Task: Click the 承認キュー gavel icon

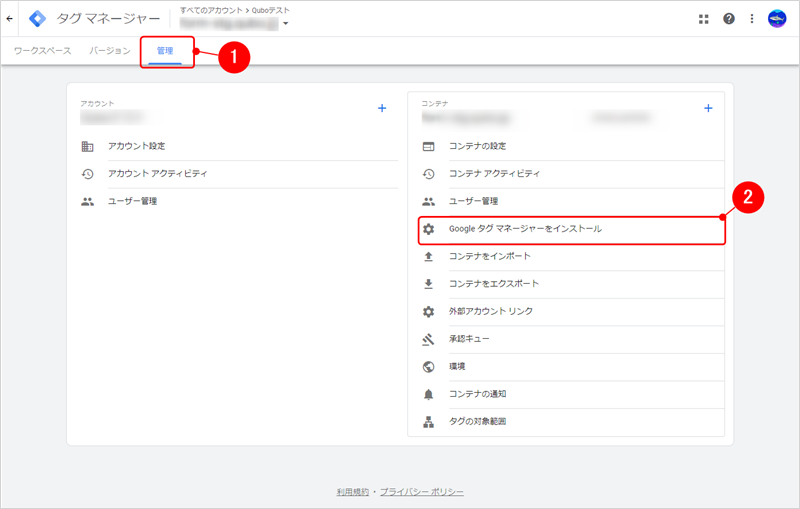Action: [x=428, y=339]
